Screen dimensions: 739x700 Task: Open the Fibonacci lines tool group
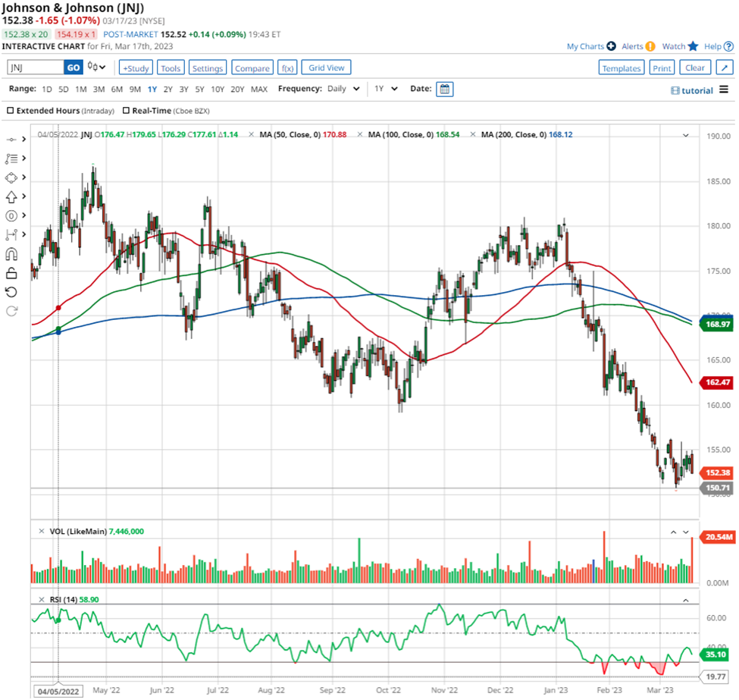tap(11, 159)
